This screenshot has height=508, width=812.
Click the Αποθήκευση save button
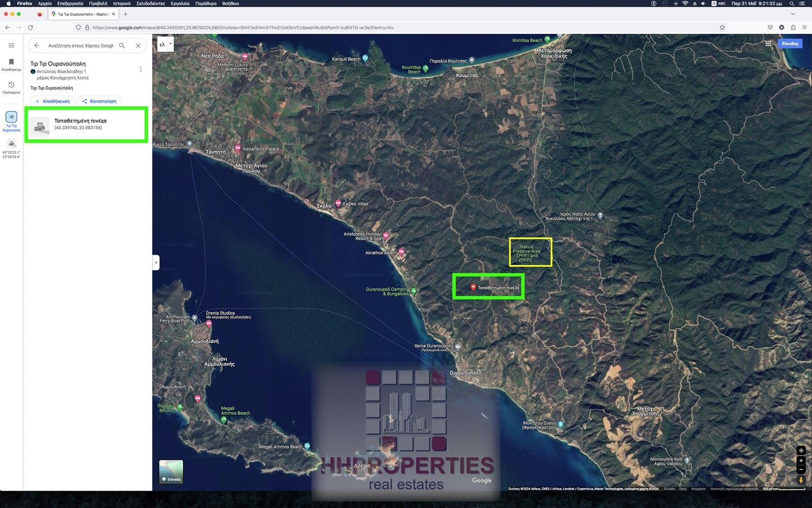[x=53, y=101]
